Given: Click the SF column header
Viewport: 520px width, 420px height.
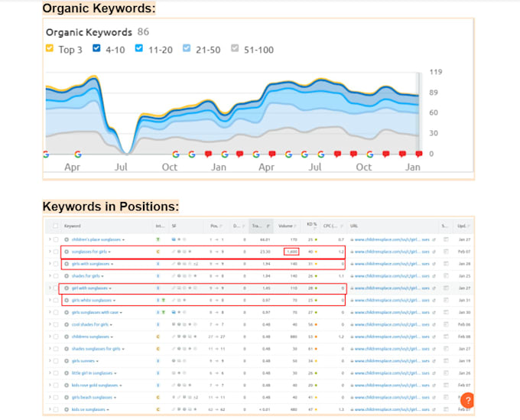Looking at the screenshot, I should tap(174, 226).
